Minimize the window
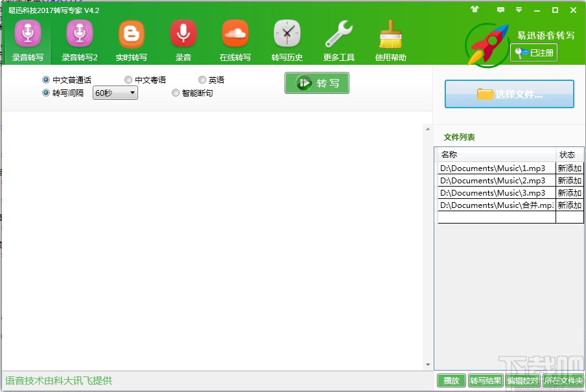 pos(537,10)
